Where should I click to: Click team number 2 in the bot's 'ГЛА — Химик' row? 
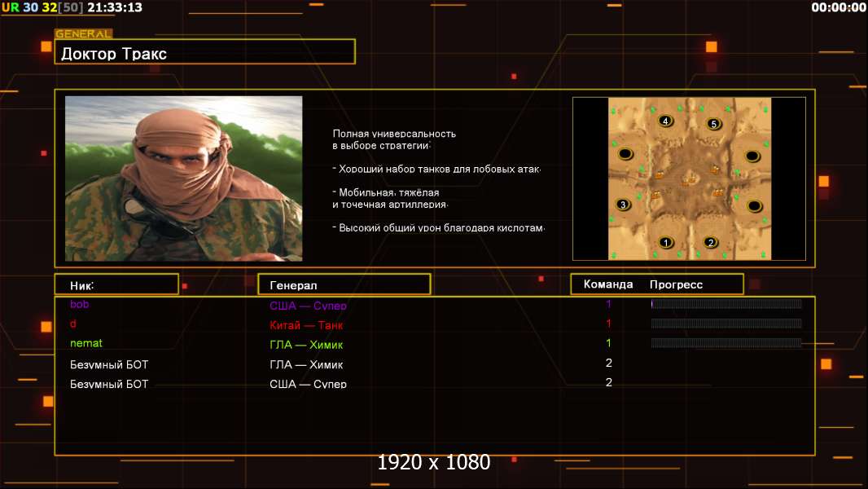609,363
